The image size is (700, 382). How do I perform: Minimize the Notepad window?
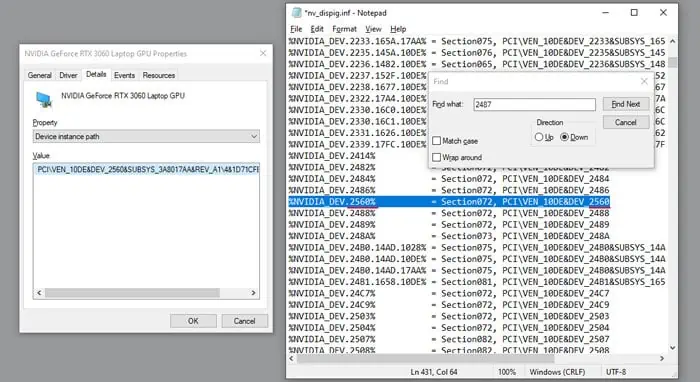(x=605, y=12)
